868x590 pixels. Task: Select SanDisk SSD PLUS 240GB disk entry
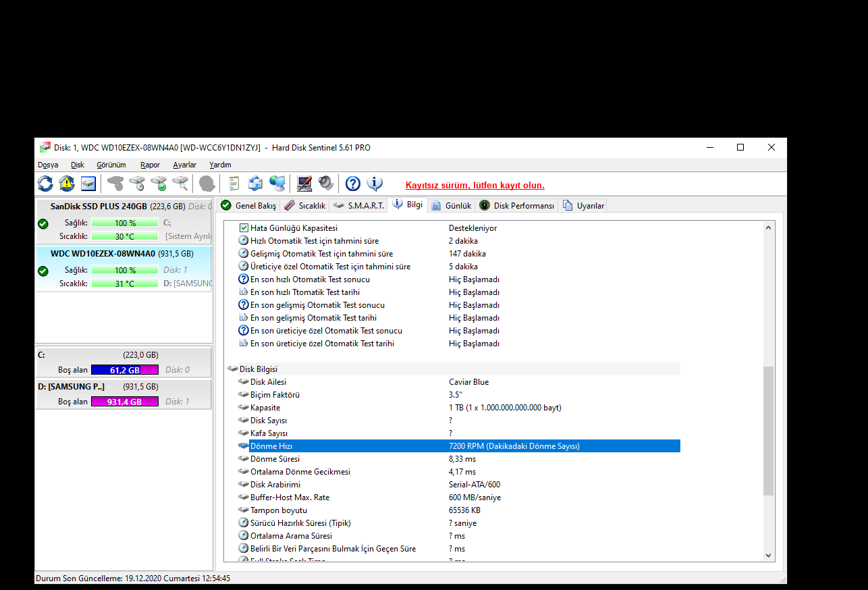tap(124, 220)
